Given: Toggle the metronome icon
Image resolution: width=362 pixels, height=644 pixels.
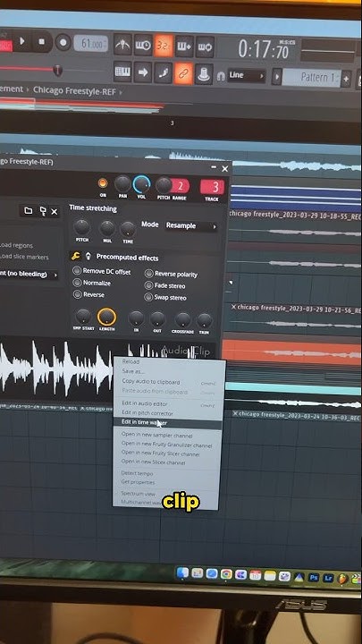Looking at the screenshot, I should 122,45.
